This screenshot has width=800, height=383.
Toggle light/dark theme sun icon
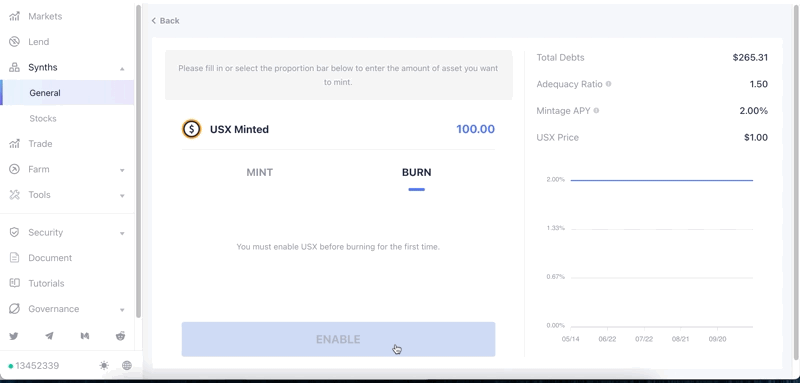(104, 365)
